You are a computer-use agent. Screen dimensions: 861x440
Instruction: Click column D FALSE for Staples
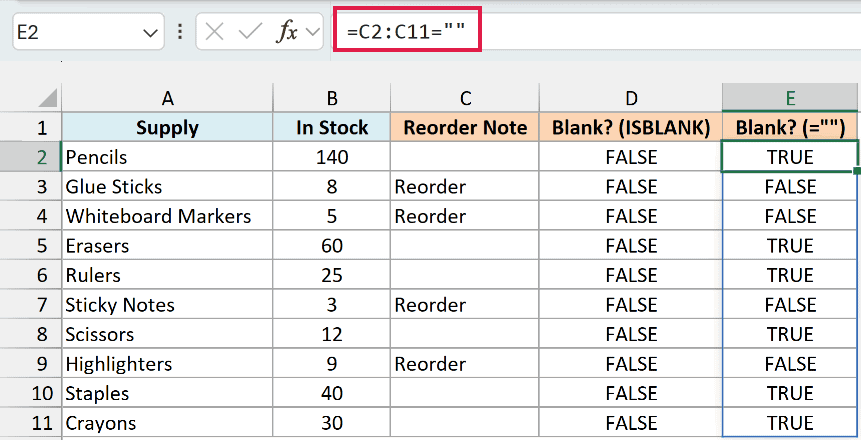(631, 393)
